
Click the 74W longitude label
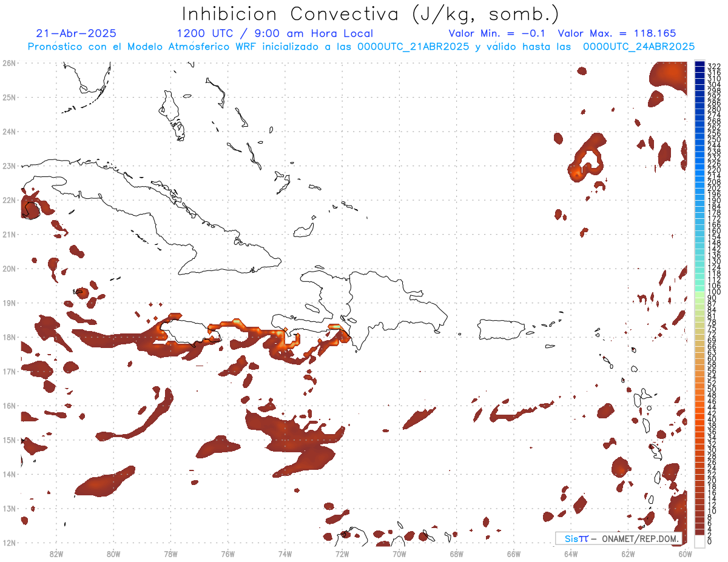[285, 553]
